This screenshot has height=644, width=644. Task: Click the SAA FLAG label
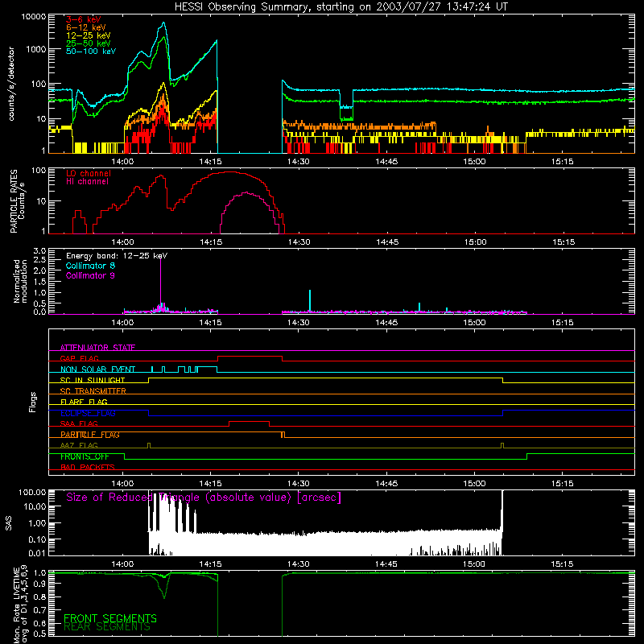[79, 423]
